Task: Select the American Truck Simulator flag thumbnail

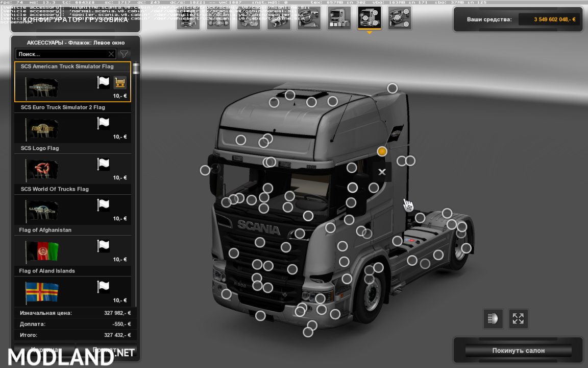Action: click(x=42, y=88)
